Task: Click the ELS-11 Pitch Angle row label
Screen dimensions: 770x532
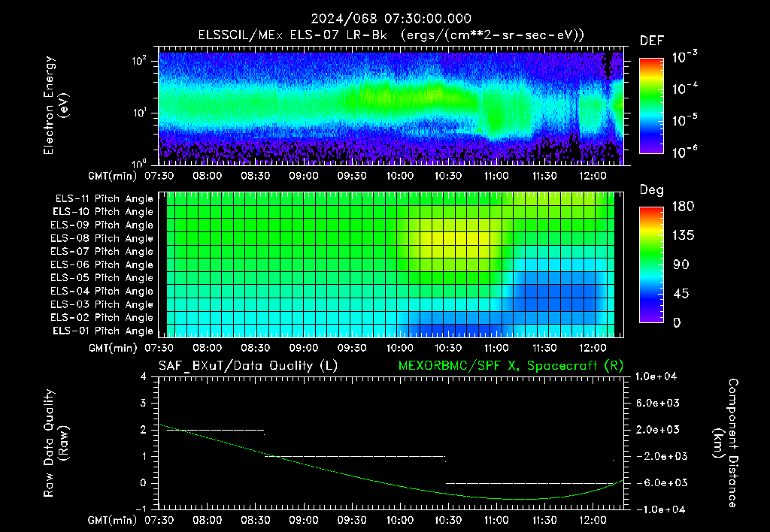Action: click(x=104, y=199)
